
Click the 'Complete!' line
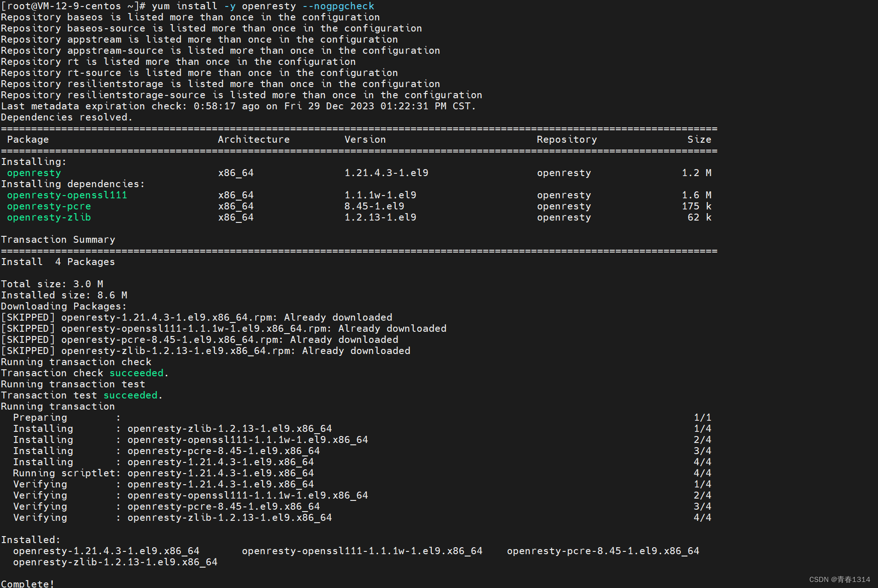(28, 584)
